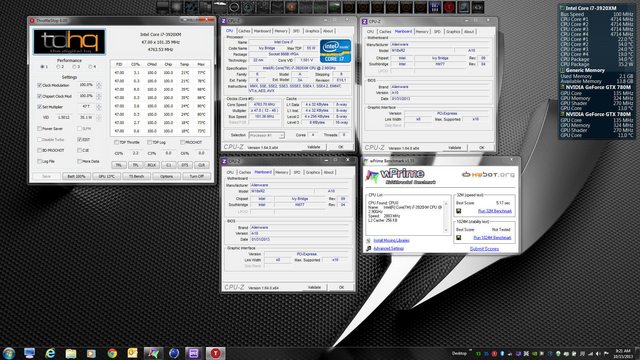This screenshot has width=640, height=360.
Task: Click the GPU temperature button in ThrottleStop
Action: (107, 176)
